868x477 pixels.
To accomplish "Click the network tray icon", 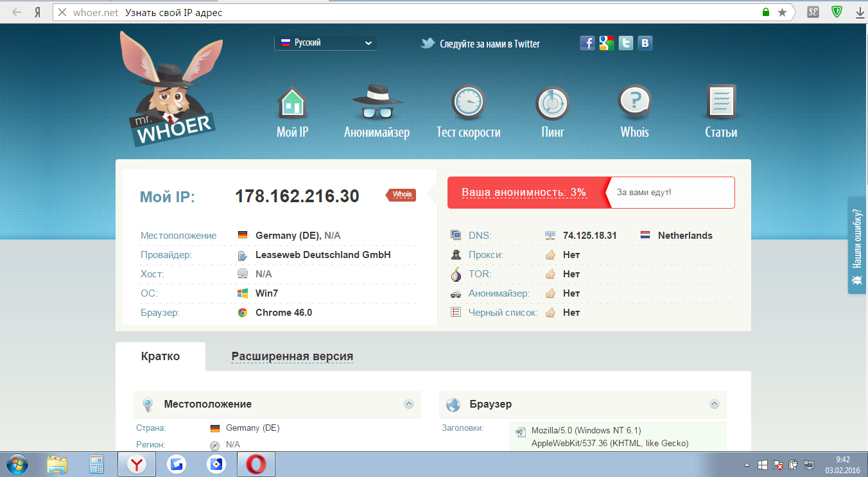I will tap(810, 464).
